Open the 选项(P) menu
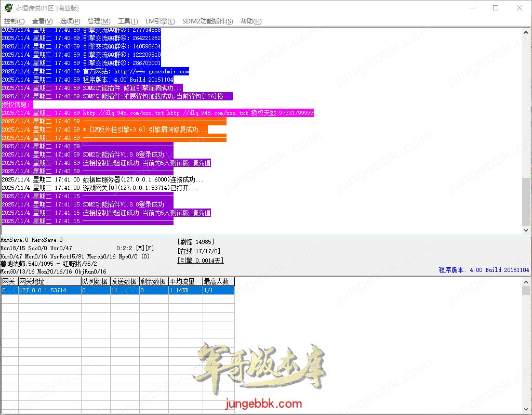Image resolution: width=532 pixels, height=415 pixels. [70, 21]
